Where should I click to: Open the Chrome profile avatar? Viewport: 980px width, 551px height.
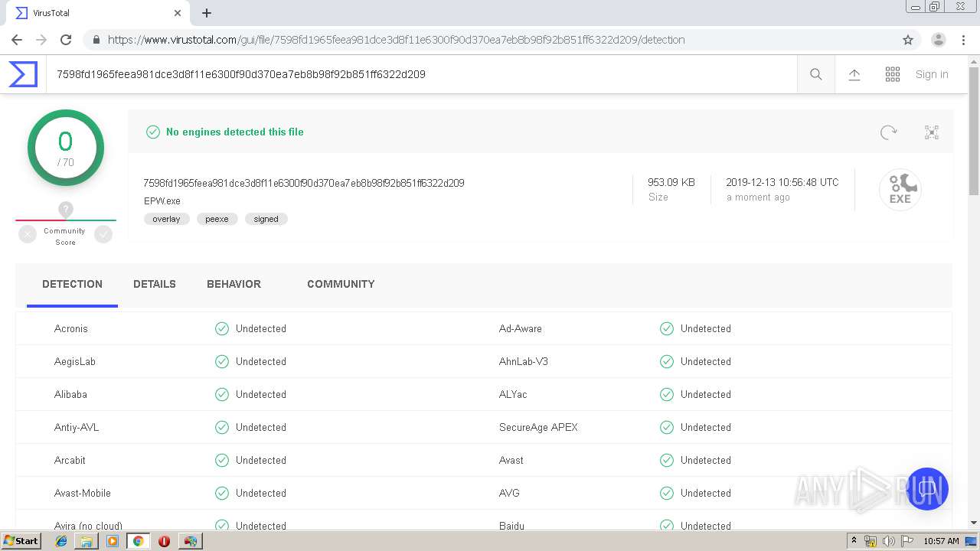click(939, 40)
